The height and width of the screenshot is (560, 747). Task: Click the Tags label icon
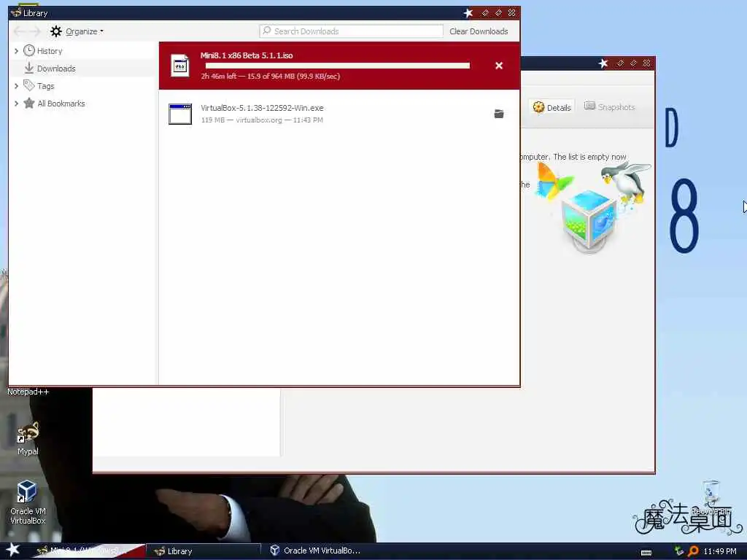click(x=29, y=86)
